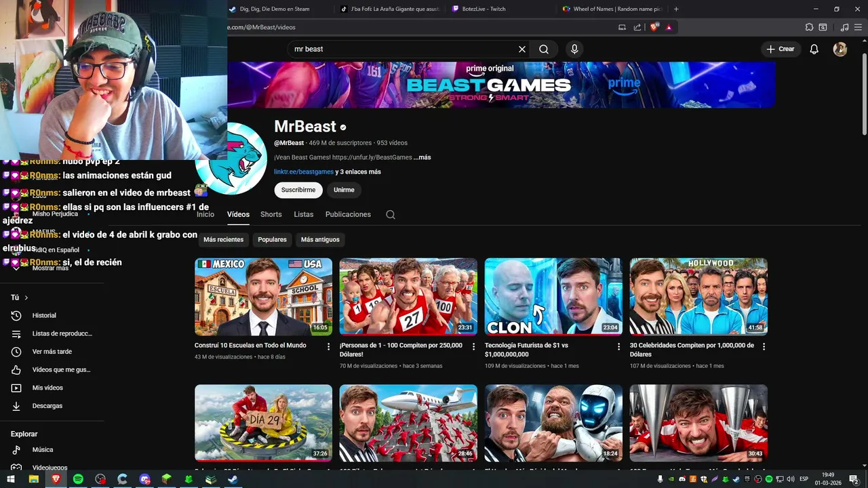
Task: Open the Windows Start menu
Action: 11,479
